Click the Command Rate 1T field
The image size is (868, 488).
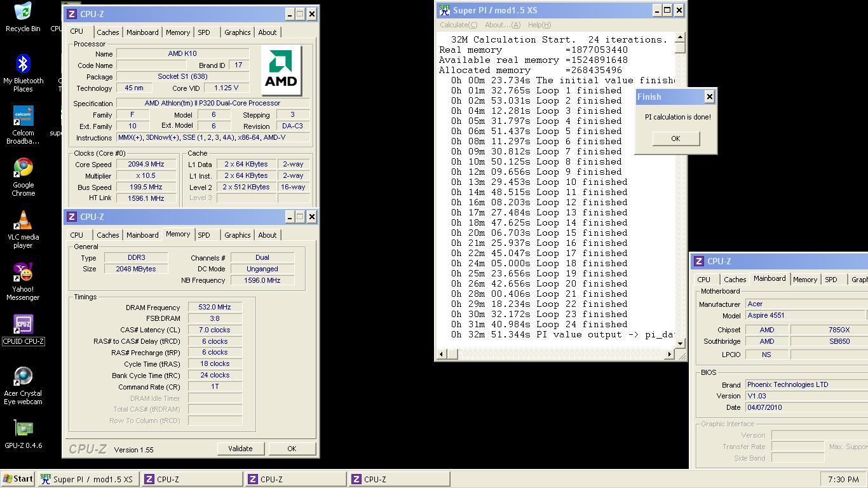click(x=215, y=386)
